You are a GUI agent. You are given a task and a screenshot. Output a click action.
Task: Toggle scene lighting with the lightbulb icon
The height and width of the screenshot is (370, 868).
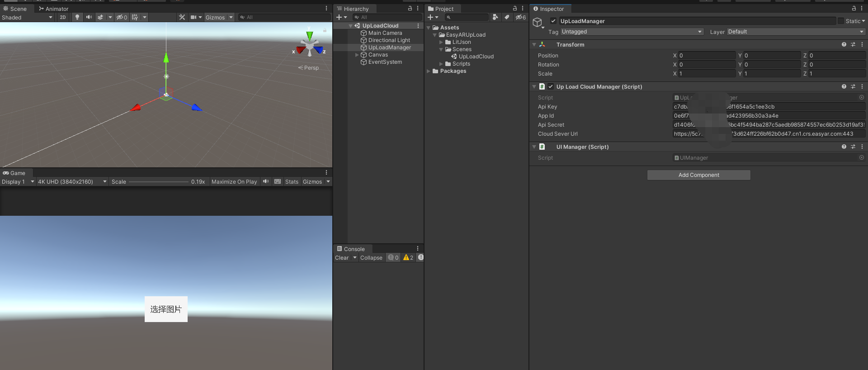coord(77,17)
